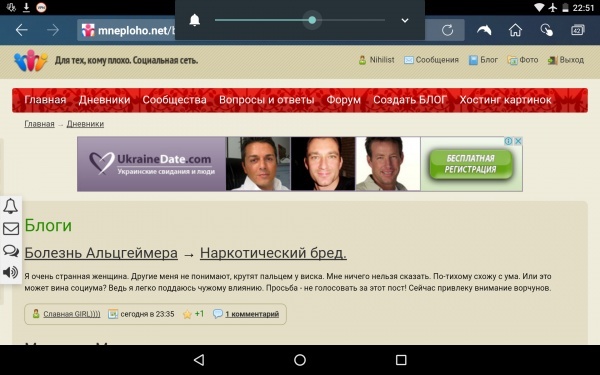Open the 1 комментарий link
600x375 pixels.
pos(252,314)
